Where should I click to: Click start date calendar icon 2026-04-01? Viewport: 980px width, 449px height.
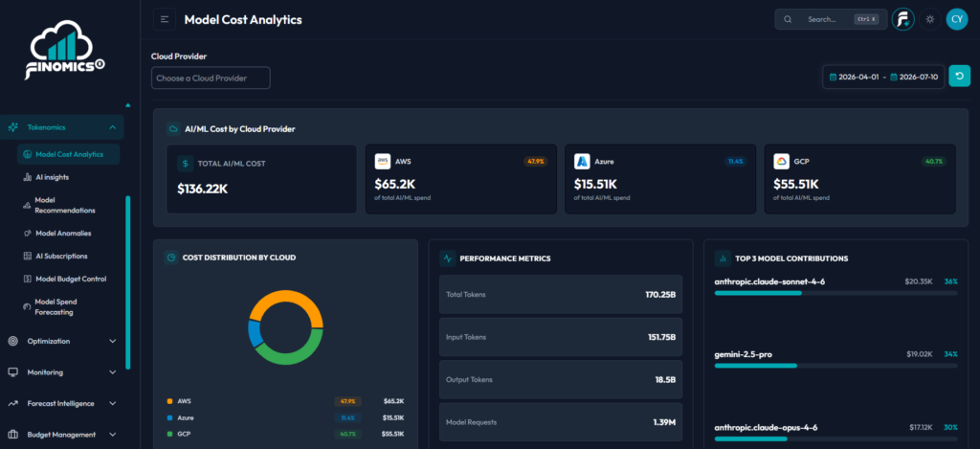pos(833,77)
